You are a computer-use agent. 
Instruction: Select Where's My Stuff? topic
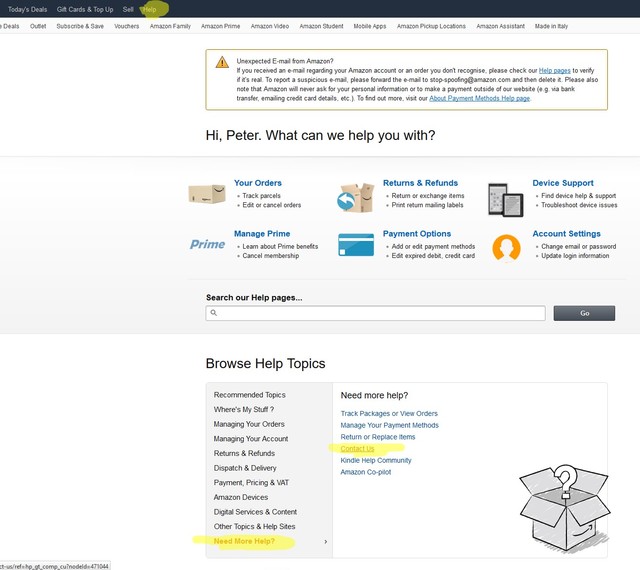coord(244,410)
